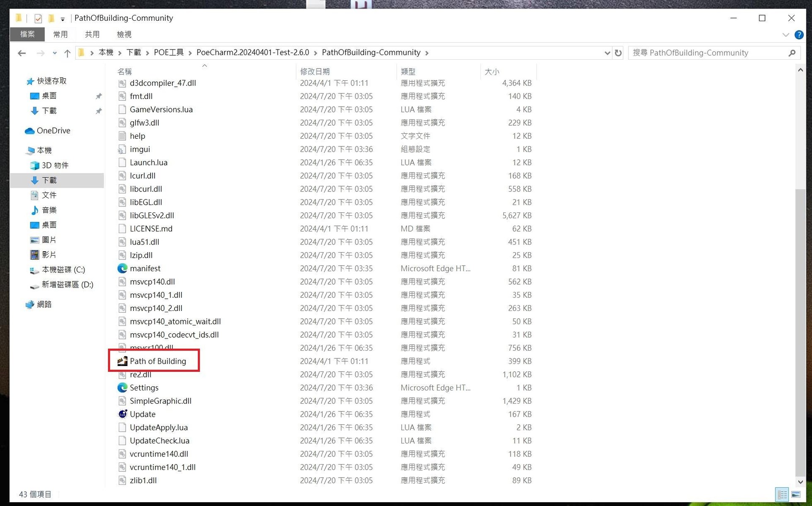812x506 pixels.
Task: Select the SimpleGraphic.dll file
Action: click(160, 401)
